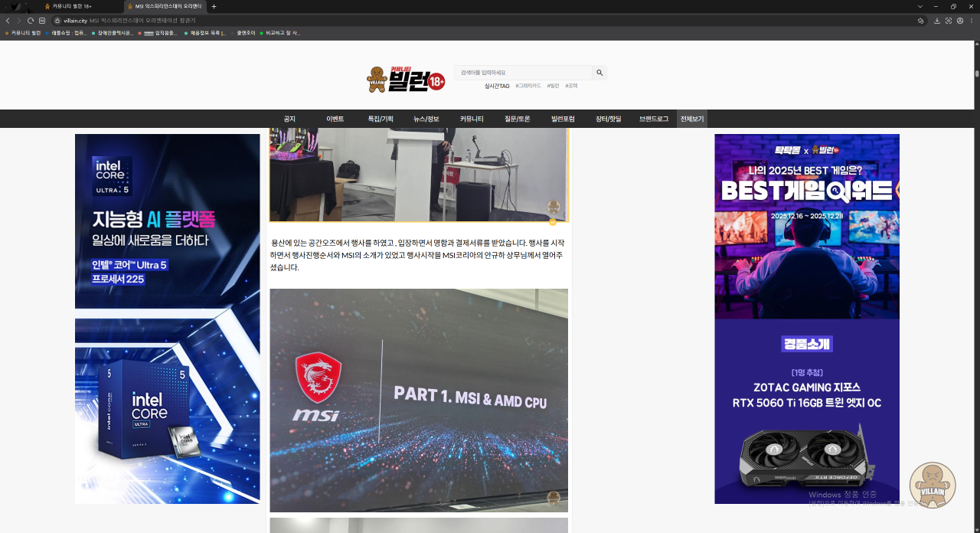The image size is (980, 533).
Task: Open the browser profile avatar icon
Action: 960,21
